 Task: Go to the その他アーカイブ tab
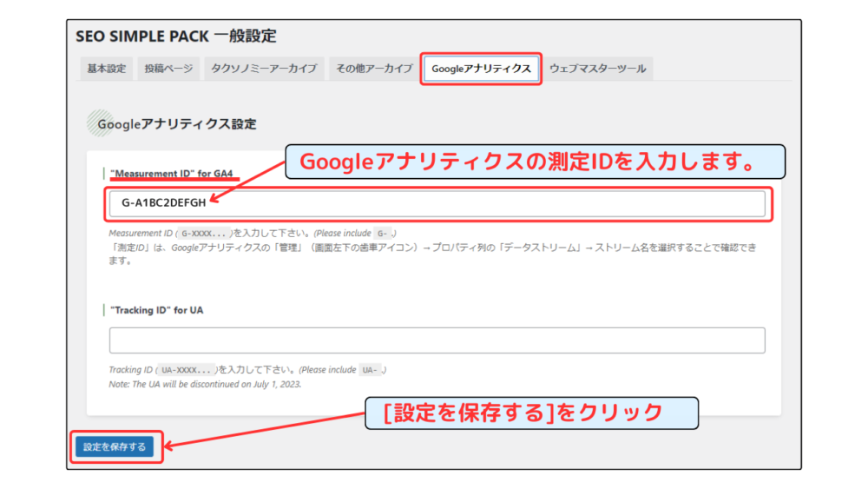[x=374, y=69]
